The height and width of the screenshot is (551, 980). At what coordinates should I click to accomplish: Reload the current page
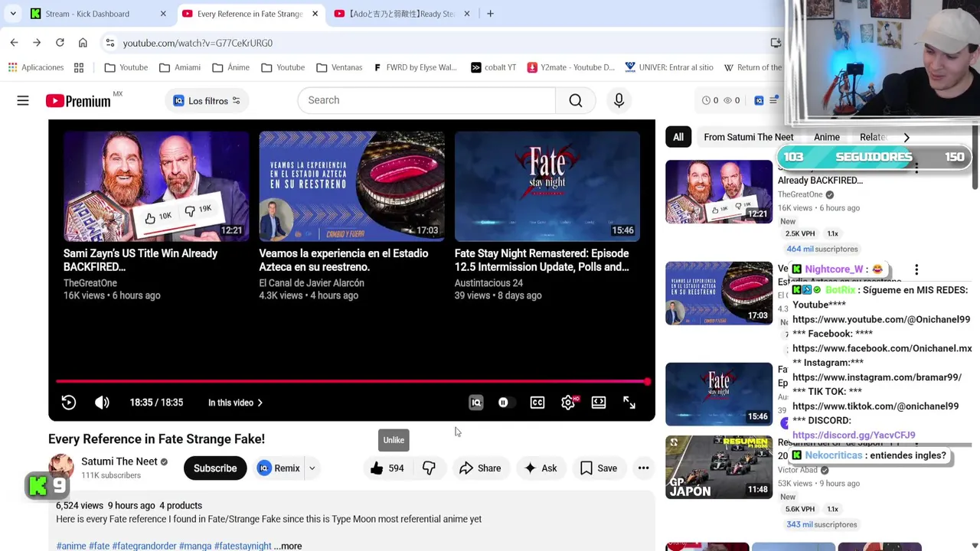tap(60, 43)
